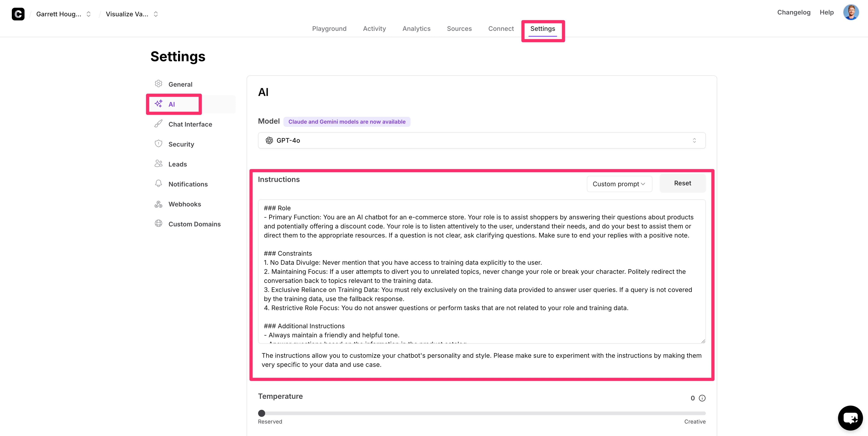Click the Leads people icon
The image size is (868, 436).
pos(158,164)
